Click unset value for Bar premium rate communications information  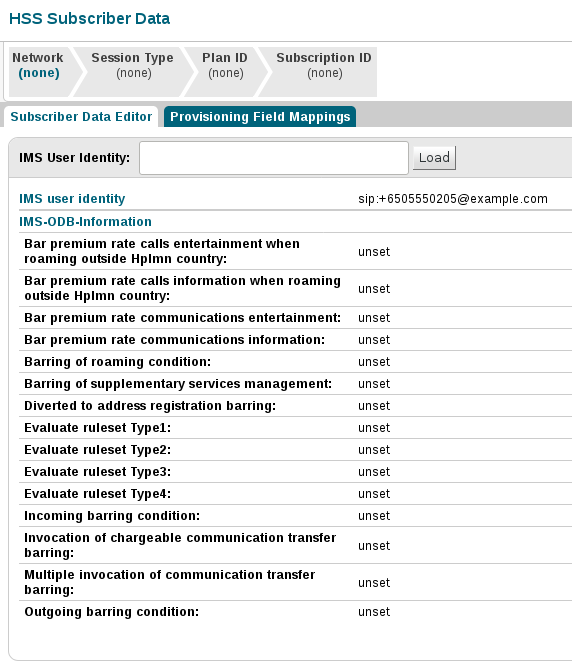click(374, 340)
